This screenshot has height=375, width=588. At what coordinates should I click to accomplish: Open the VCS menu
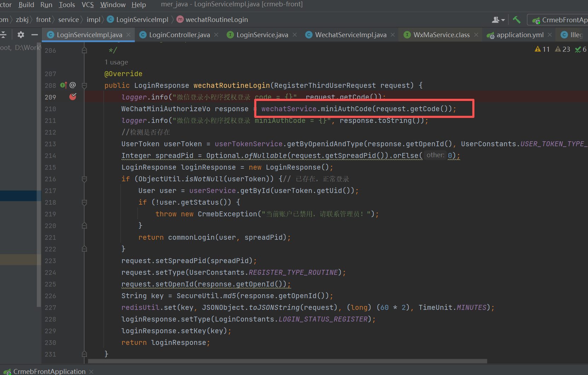tap(87, 5)
